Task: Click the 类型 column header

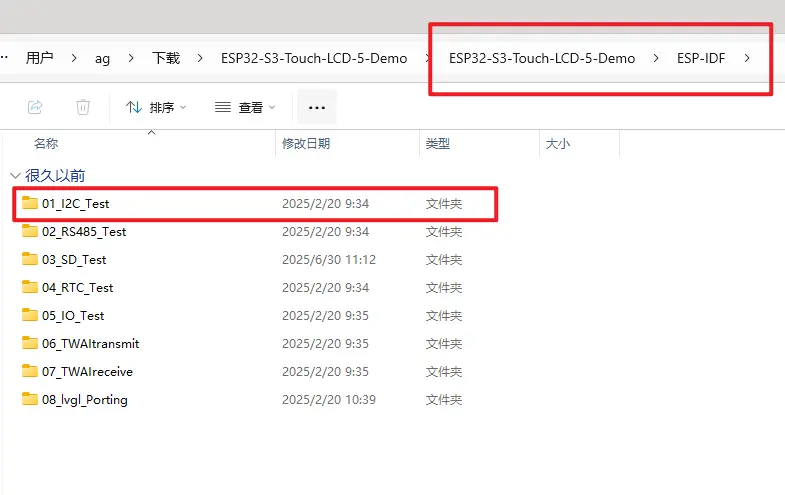Action: (438, 144)
